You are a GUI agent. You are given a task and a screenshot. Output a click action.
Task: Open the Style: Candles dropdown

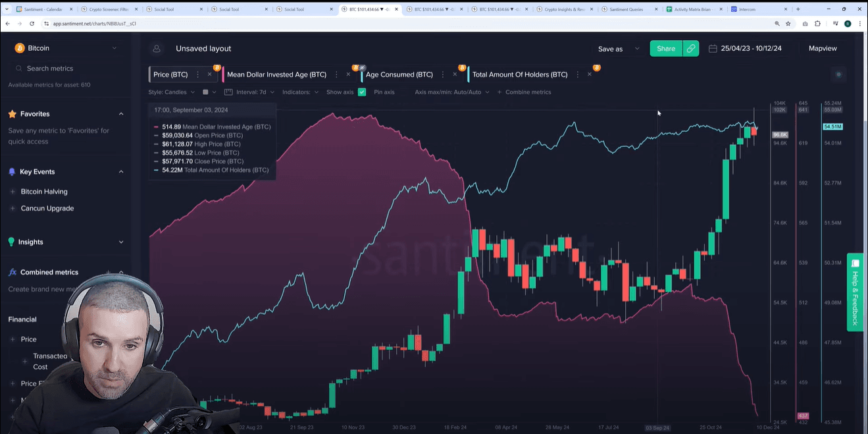pyautogui.click(x=171, y=92)
